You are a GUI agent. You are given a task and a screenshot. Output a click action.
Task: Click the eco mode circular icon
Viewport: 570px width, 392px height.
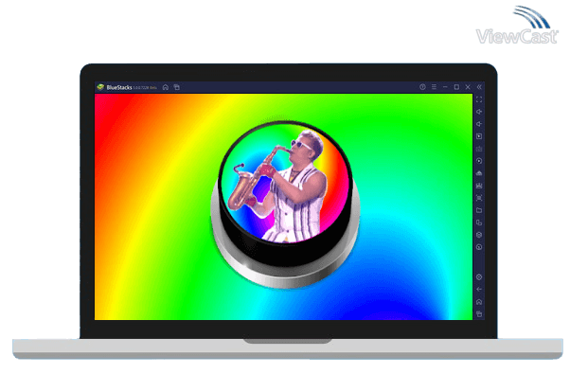coord(479,247)
